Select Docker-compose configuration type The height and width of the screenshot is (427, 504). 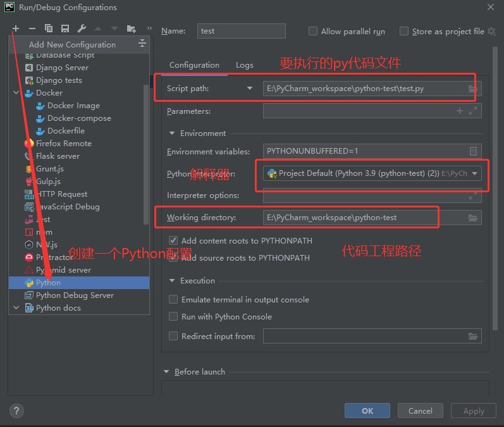click(x=79, y=118)
